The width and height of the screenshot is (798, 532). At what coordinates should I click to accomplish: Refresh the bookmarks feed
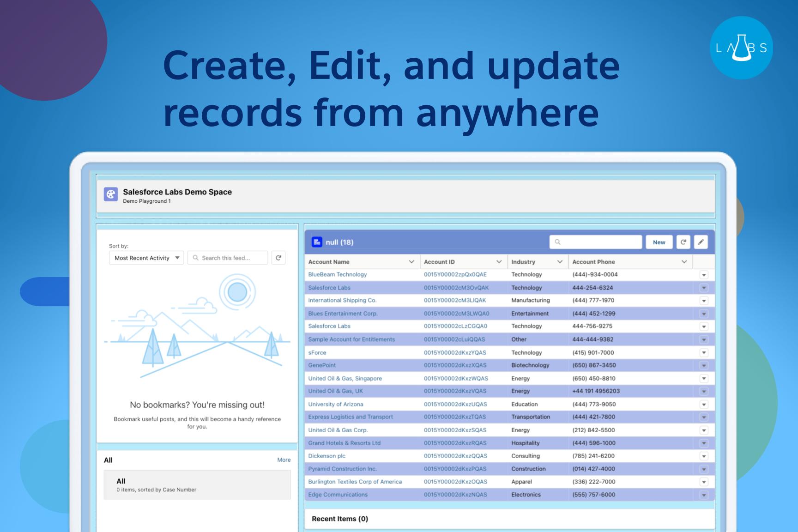(278, 258)
